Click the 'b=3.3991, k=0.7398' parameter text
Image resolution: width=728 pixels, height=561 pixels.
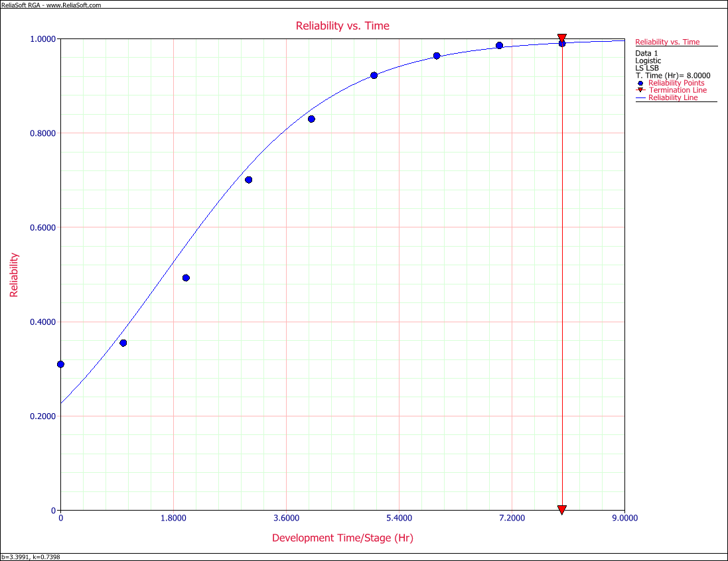pos(31,557)
